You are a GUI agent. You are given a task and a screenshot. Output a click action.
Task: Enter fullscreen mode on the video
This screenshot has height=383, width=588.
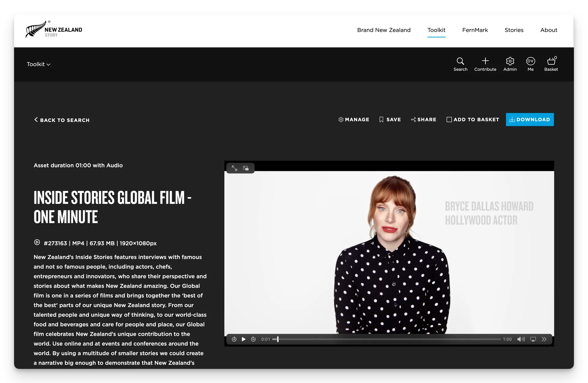coord(235,168)
